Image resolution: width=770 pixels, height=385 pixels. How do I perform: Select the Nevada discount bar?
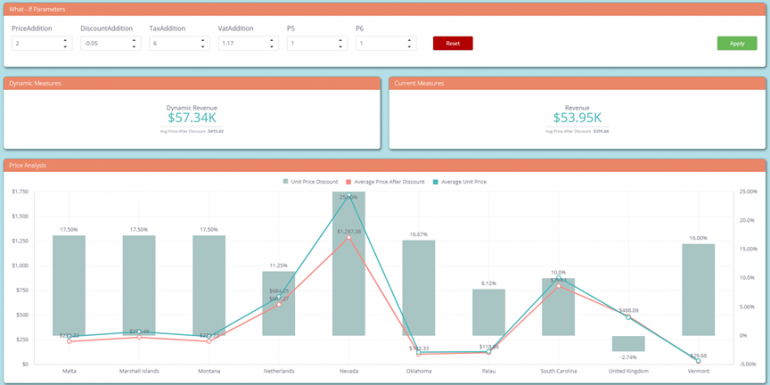point(349,264)
